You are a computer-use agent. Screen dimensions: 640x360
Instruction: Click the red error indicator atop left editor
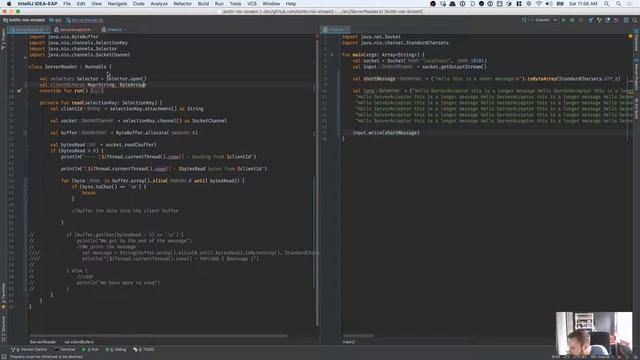(317, 36)
